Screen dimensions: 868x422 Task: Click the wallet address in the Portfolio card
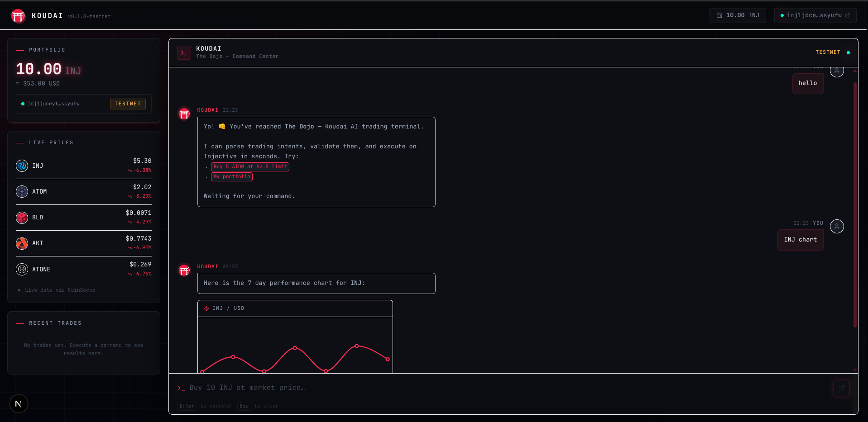[x=53, y=104]
